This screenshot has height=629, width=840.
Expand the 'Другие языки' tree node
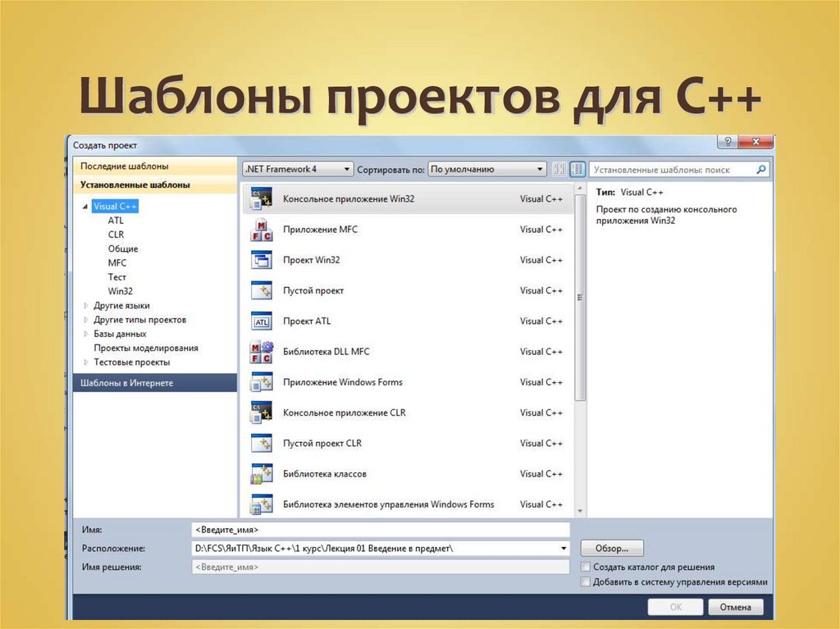pos(85,306)
